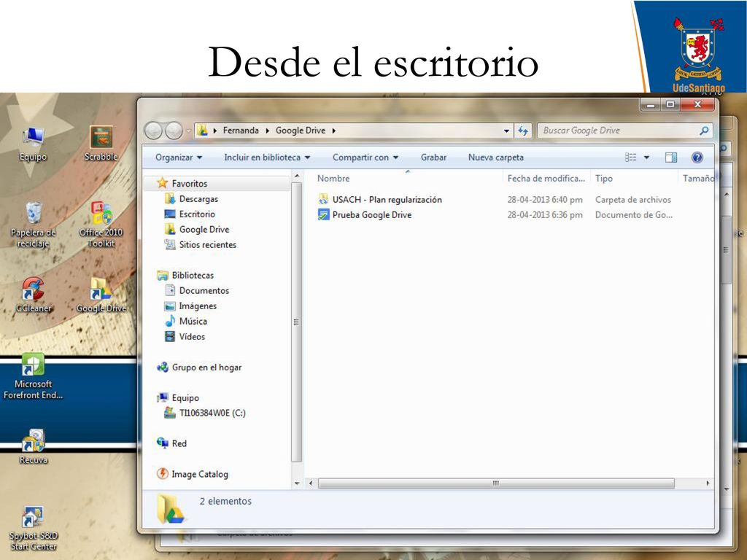Click the search magnifier icon
Screen dimensions: 747x560
tap(704, 131)
